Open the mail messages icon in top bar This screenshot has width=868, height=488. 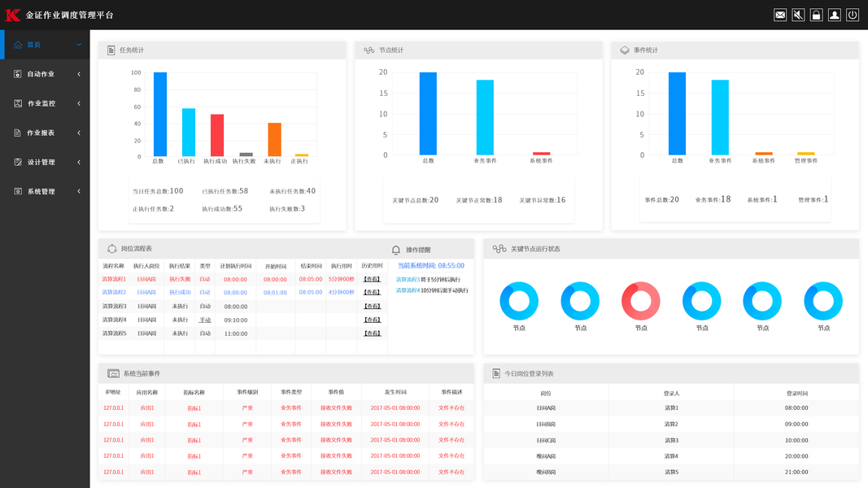click(x=780, y=15)
